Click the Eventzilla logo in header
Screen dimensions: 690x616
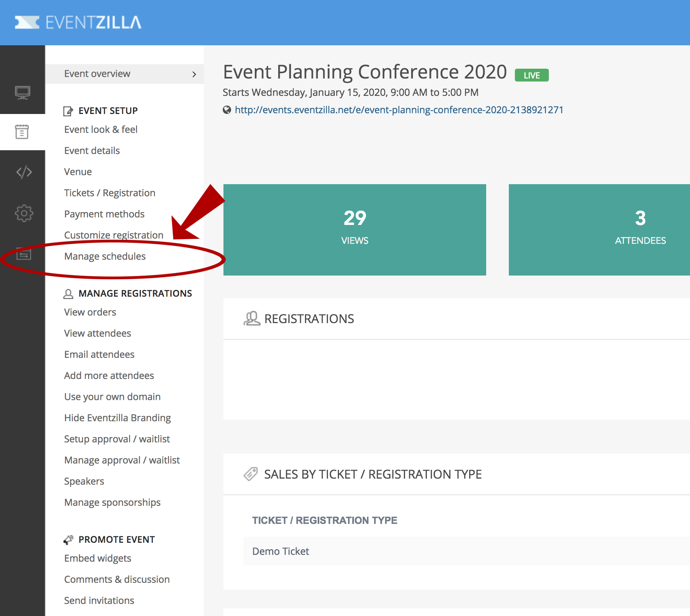click(78, 23)
